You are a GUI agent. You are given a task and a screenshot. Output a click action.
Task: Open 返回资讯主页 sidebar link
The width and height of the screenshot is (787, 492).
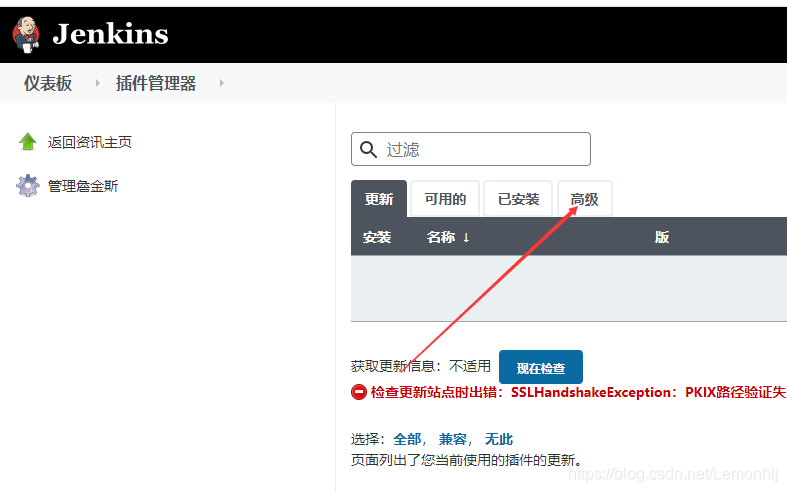[90, 142]
